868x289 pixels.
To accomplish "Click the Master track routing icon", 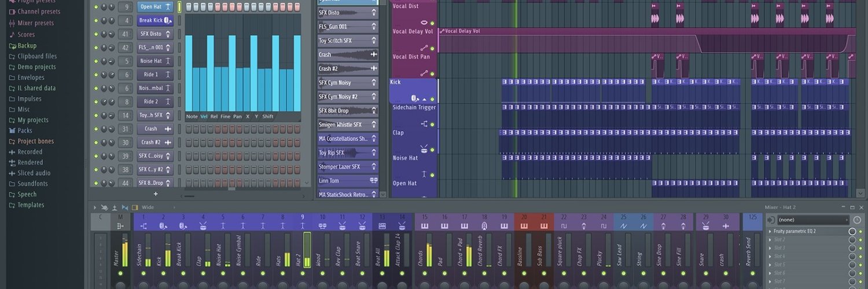I will pos(120,226).
